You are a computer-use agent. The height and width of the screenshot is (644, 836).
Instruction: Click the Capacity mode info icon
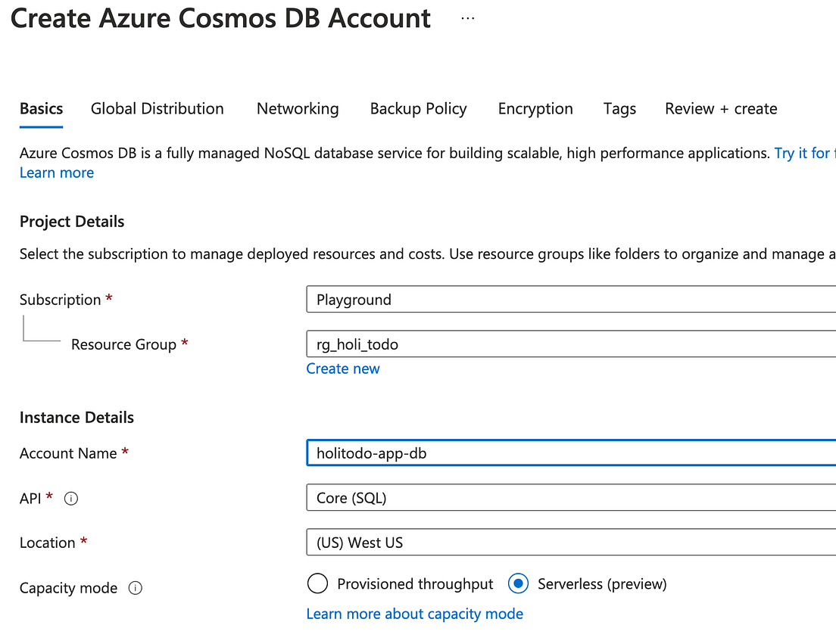pos(136,588)
